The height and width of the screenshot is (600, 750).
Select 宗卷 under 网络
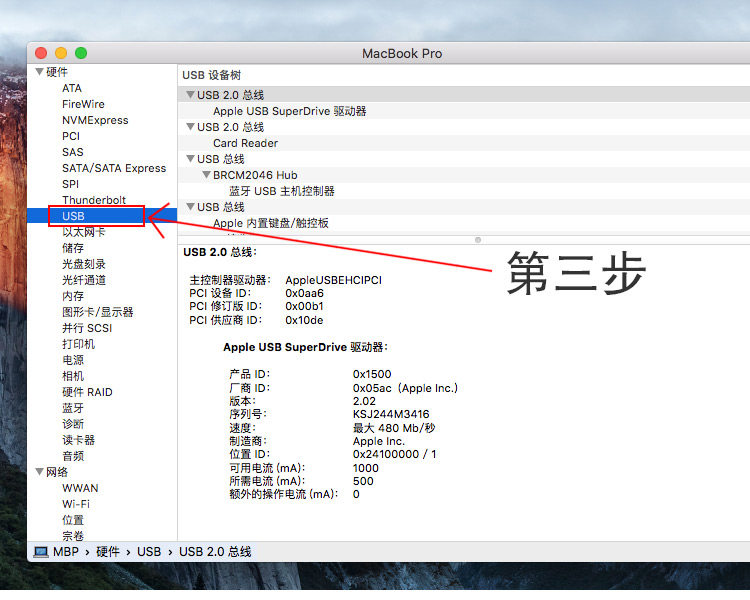click(73, 536)
